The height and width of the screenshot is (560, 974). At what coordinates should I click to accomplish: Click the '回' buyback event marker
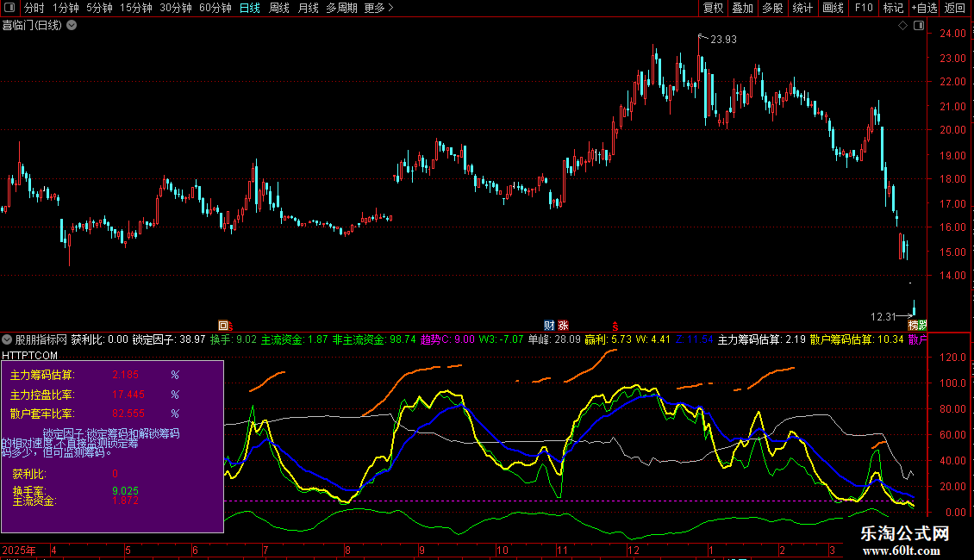coord(224,326)
